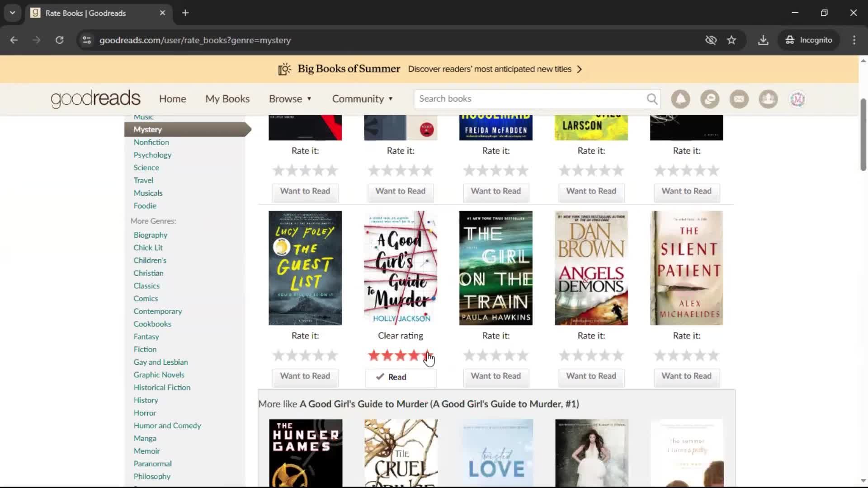Rate the Larsson book three stars
The width and height of the screenshot is (868, 488).
591,171
